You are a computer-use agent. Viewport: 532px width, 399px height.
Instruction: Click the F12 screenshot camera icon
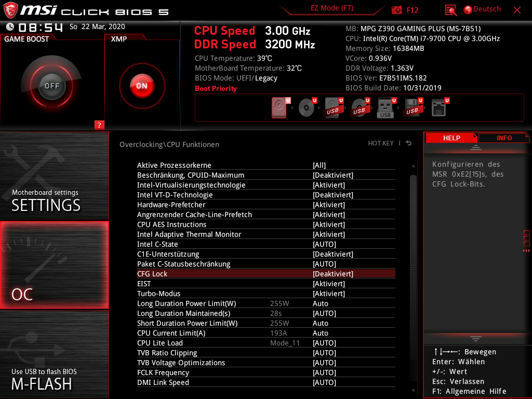396,10
